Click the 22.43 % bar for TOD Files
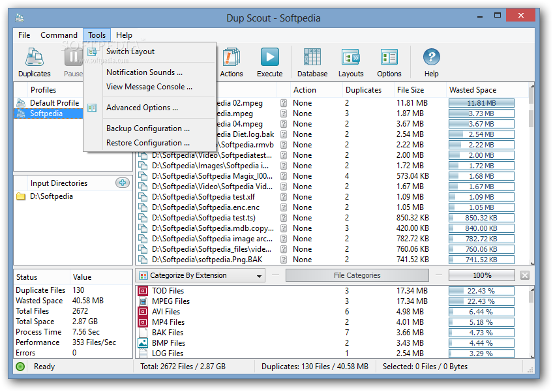 pos(481,291)
